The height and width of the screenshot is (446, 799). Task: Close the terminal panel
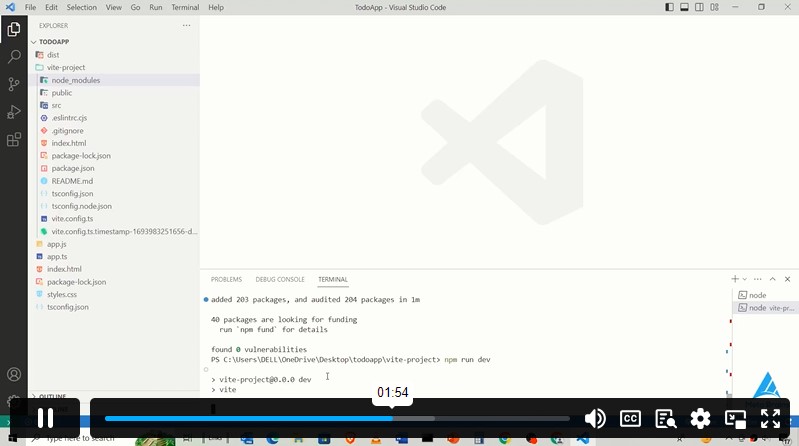(x=787, y=279)
